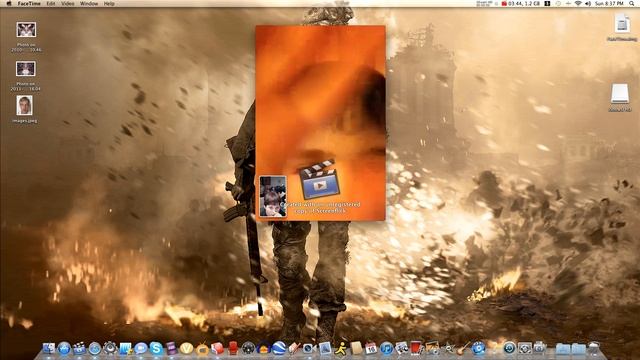
Task: Open Finder from the dock
Action: pos(49,348)
